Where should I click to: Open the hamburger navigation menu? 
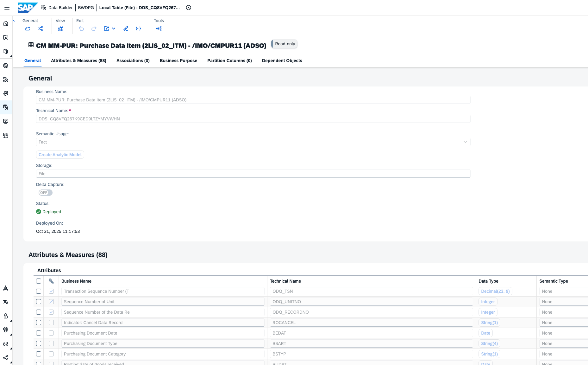click(x=7, y=8)
